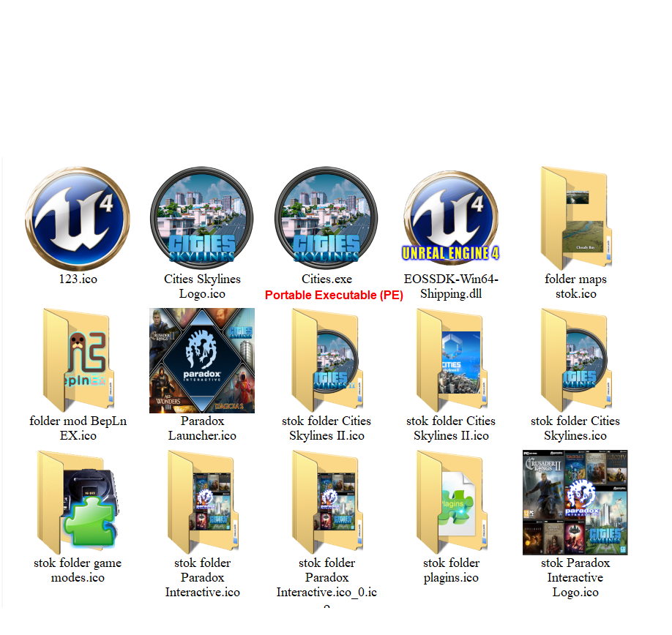Select the stok folder Paradox Interactive.ico folder icon
Screen dimensions: 672x635
[202, 502]
